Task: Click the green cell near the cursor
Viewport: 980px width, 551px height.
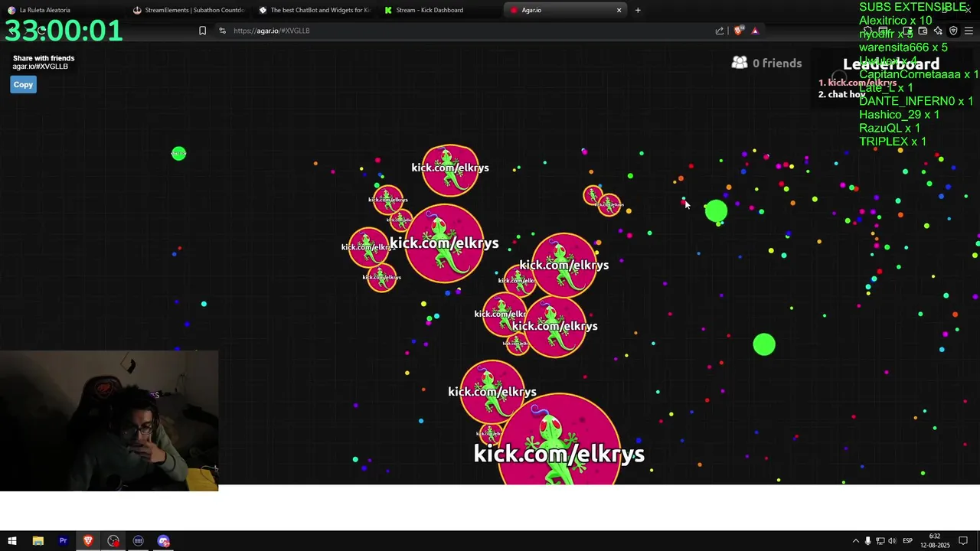Action: 716,211
